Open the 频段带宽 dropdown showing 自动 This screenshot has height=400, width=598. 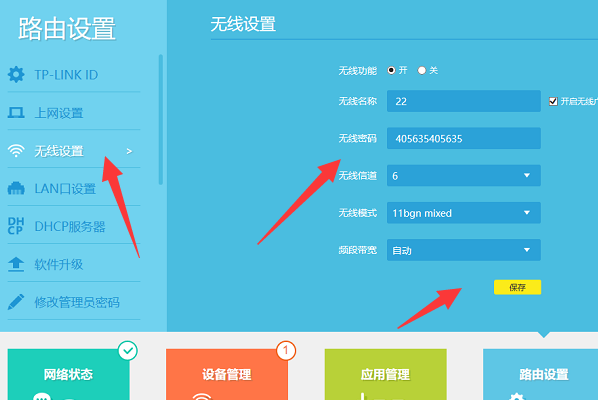pos(464,250)
